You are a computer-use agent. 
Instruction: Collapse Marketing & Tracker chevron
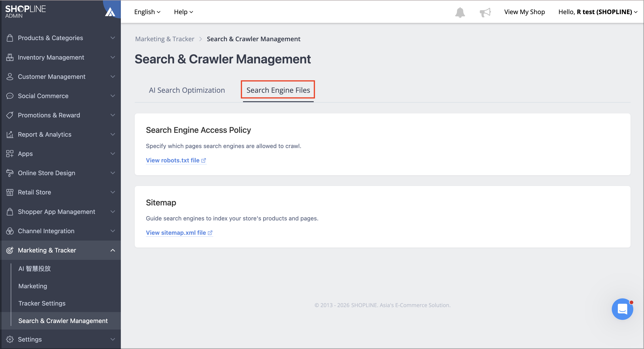pyautogui.click(x=113, y=250)
